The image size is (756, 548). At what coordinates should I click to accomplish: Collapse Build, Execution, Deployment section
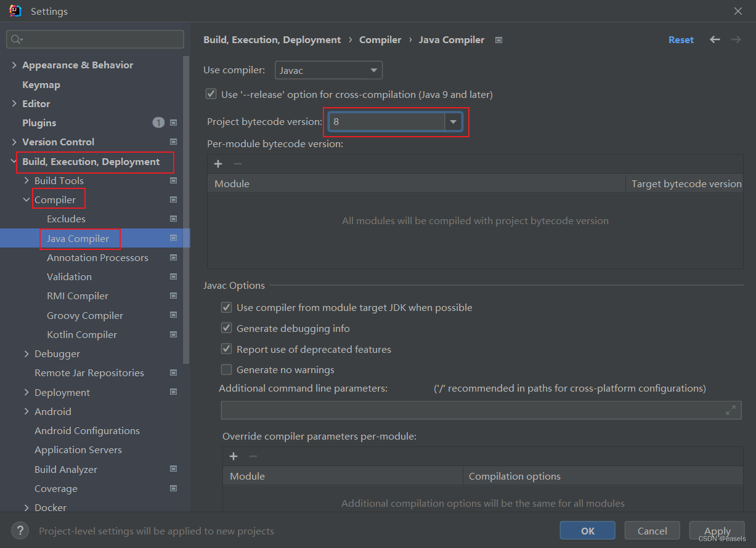pyautogui.click(x=14, y=161)
